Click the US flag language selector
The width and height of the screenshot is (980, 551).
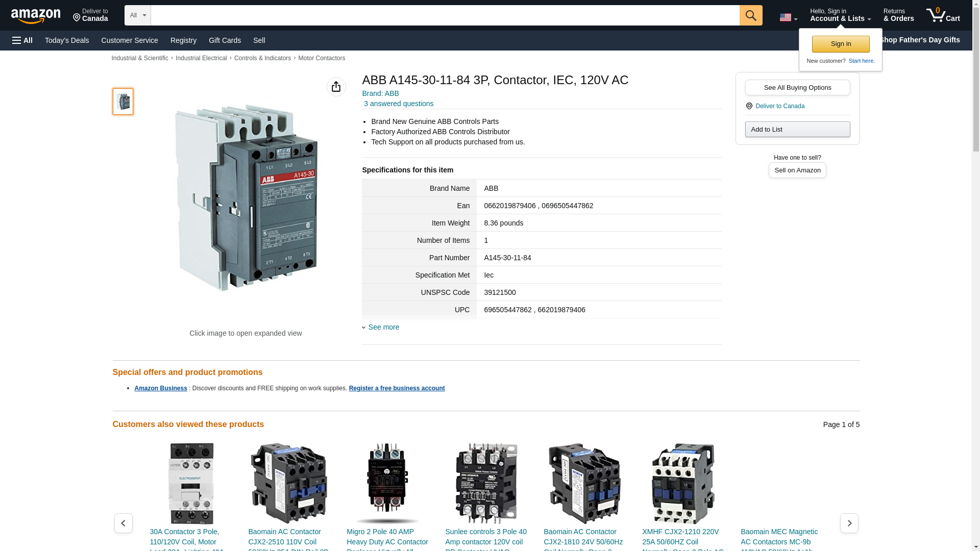pos(788,17)
